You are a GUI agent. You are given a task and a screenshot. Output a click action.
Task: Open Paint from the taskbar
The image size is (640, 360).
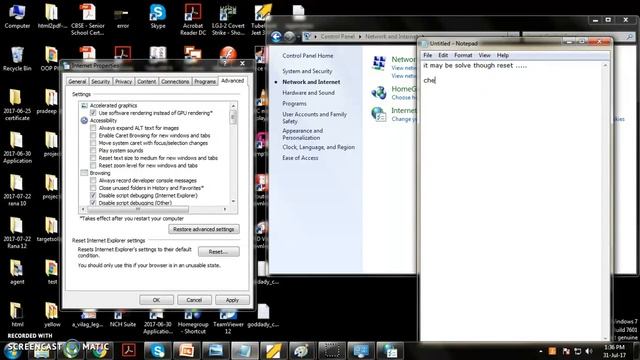[302, 350]
